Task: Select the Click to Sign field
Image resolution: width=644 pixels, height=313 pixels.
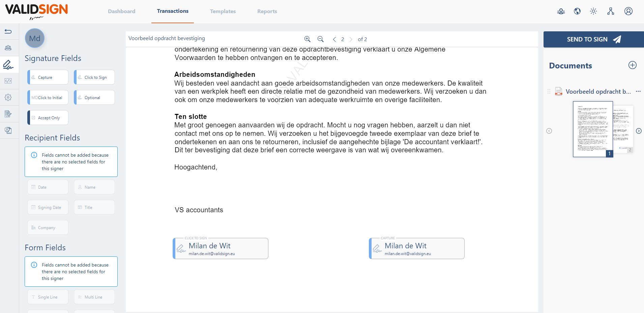Action: 94,77
